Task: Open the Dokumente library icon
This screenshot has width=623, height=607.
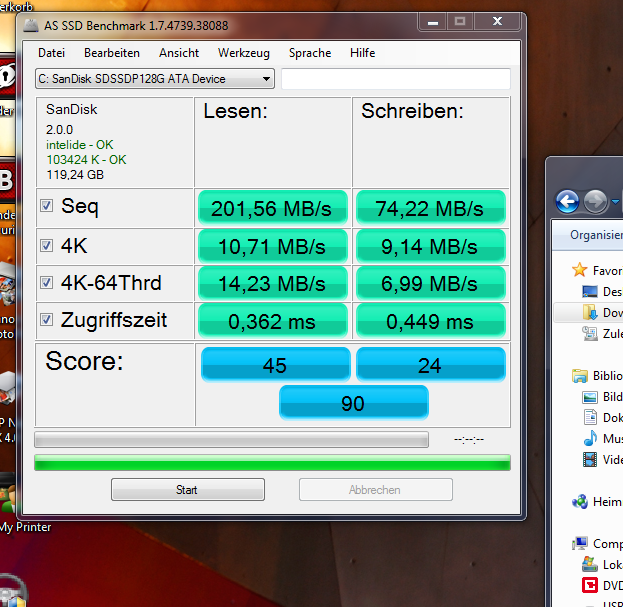Action: coord(590,417)
